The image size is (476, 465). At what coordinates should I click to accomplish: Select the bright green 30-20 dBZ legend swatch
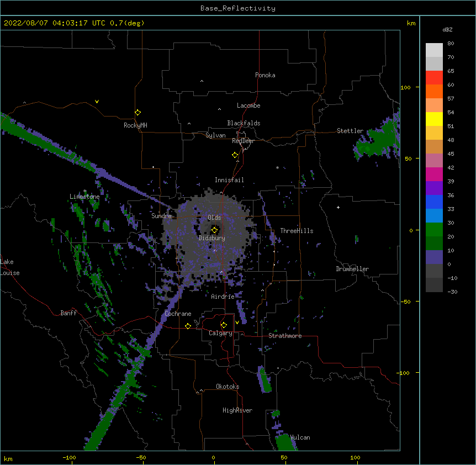click(434, 230)
